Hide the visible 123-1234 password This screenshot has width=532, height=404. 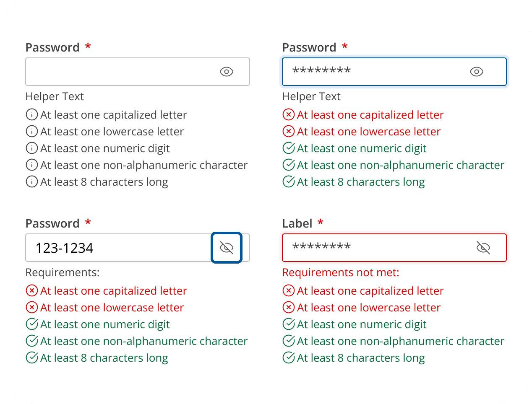coord(227,248)
